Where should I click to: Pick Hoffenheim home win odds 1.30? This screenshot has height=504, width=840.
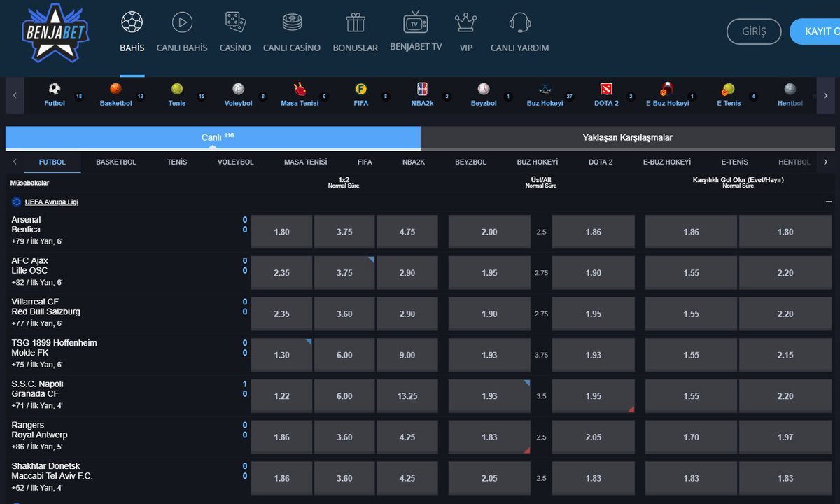[281, 355]
